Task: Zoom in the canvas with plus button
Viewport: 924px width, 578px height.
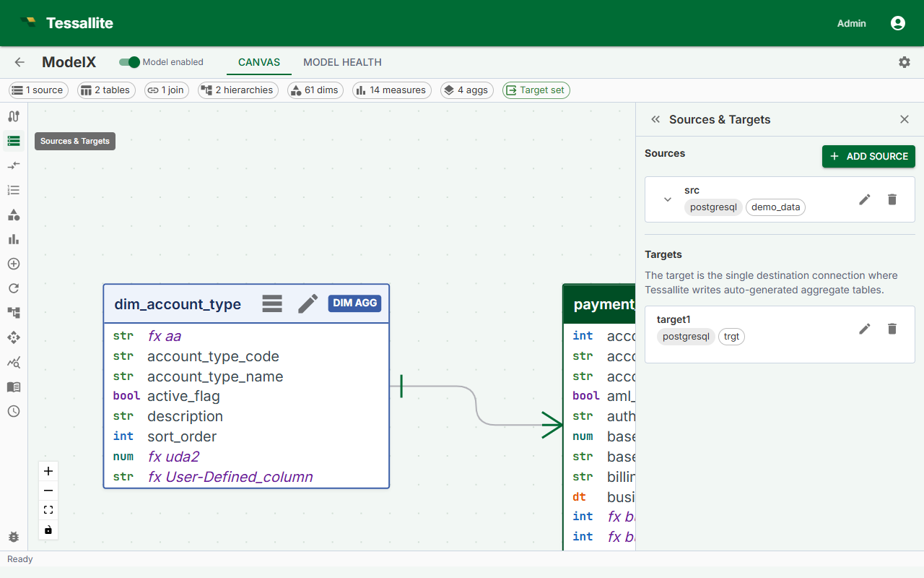Action: pos(48,471)
